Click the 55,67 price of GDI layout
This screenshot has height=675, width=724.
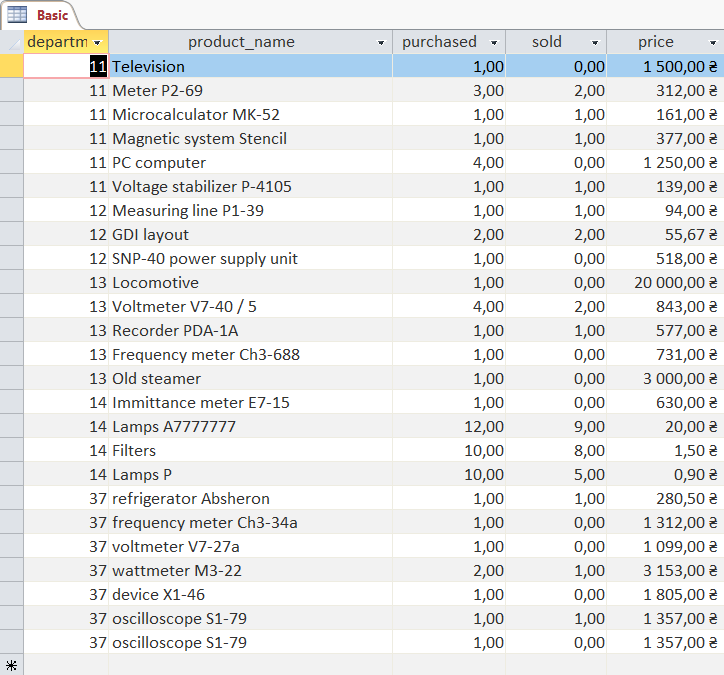coord(665,234)
